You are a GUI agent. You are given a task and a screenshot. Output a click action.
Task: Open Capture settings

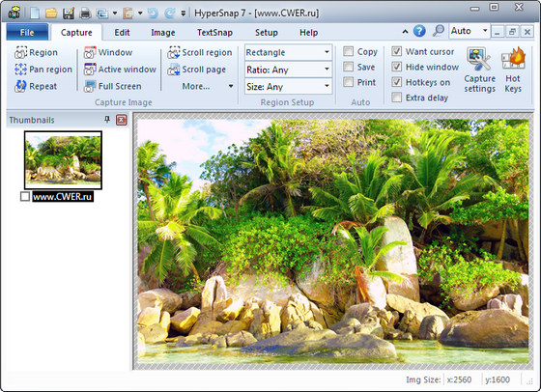[x=479, y=70]
